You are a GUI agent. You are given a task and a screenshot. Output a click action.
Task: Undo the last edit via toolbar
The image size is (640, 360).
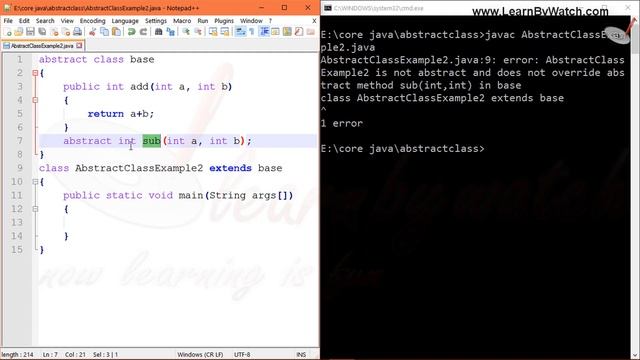coord(131,32)
